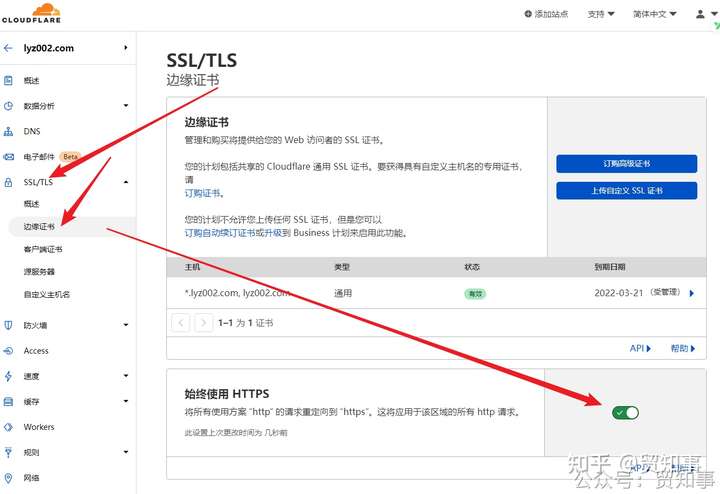Image resolution: width=720 pixels, height=494 pixels.
Task: Click the 数据分析 pie chart icon
Action: pos(8,106)
